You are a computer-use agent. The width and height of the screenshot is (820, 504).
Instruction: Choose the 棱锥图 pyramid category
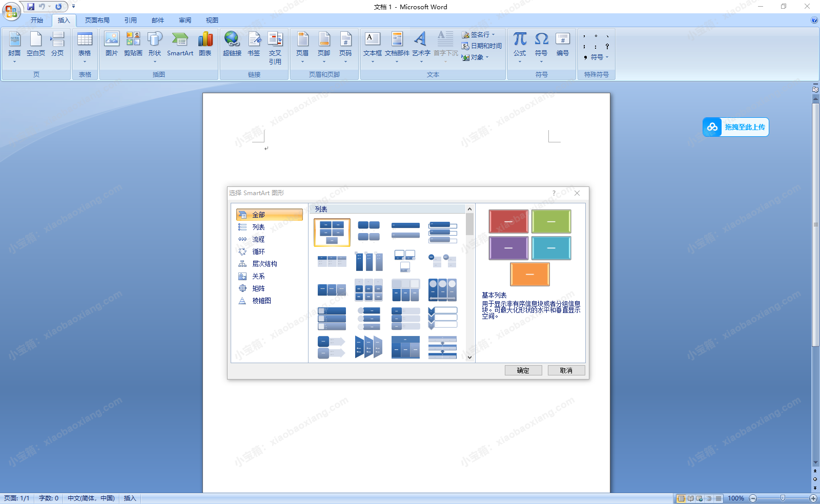pyautogui.click(x=261, y=301)
